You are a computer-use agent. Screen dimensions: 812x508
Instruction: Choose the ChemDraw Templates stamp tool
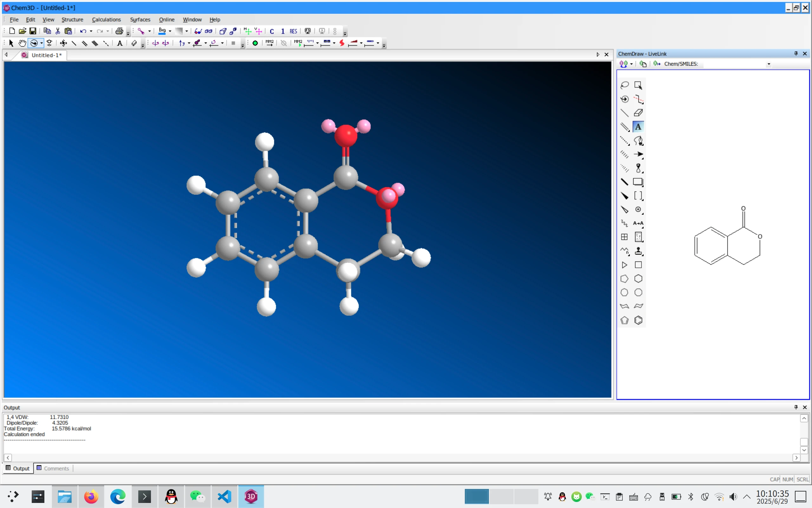(x=638, y=251)
